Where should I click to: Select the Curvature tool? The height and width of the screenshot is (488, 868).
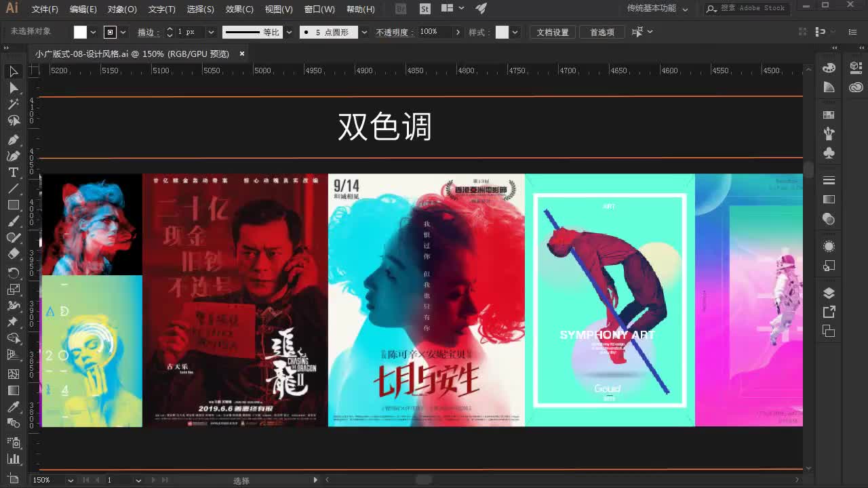pos(14,156)
